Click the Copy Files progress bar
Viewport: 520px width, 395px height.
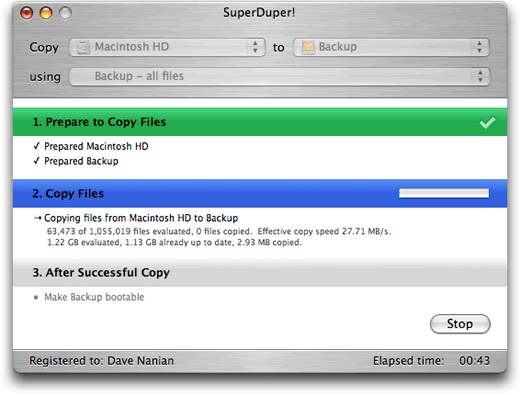[x=444, y=193]
